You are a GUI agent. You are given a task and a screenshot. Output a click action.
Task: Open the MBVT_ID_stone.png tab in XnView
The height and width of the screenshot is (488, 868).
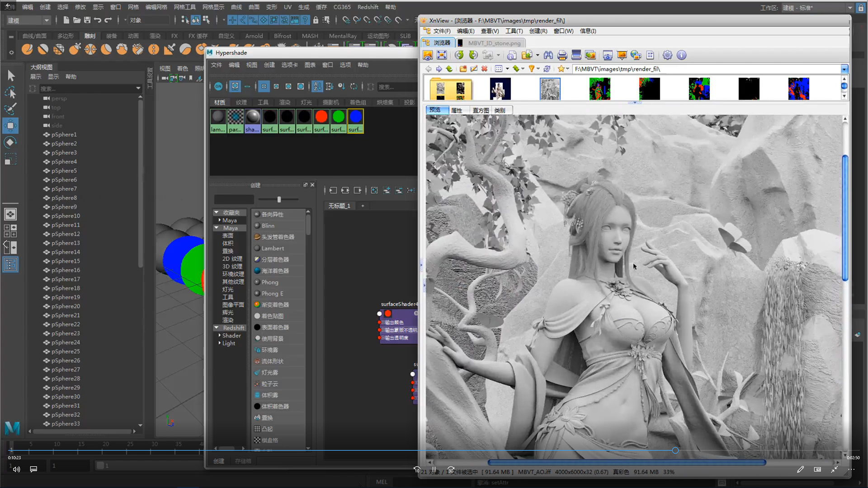coord(490,43)
